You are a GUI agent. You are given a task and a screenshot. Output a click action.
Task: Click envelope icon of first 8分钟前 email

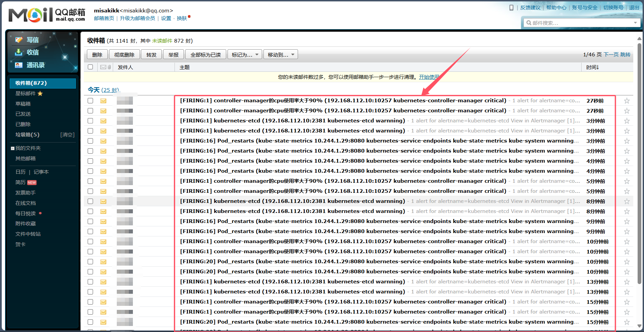pyautogui.click(x=103, y=201)
